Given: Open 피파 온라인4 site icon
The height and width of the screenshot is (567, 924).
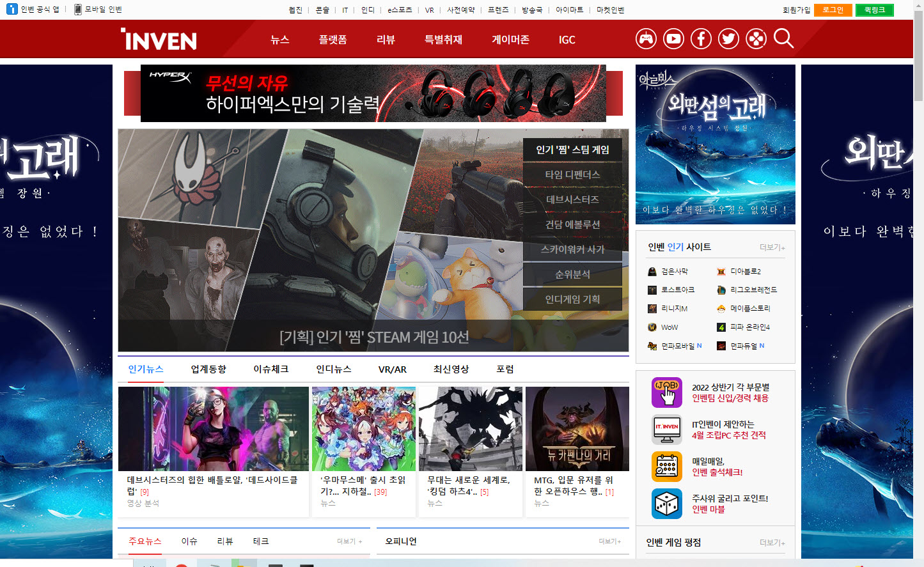Looking at the screenshot, I should 721,327.
